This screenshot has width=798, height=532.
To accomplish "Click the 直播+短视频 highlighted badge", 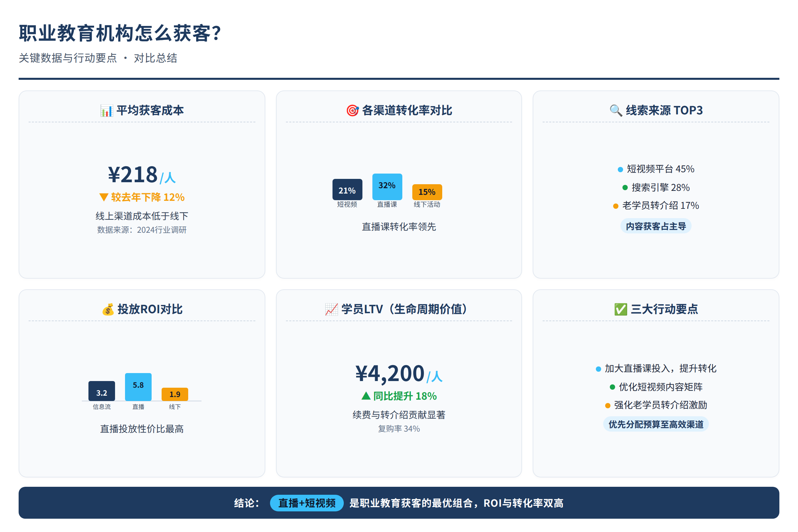I will point(307,503).
